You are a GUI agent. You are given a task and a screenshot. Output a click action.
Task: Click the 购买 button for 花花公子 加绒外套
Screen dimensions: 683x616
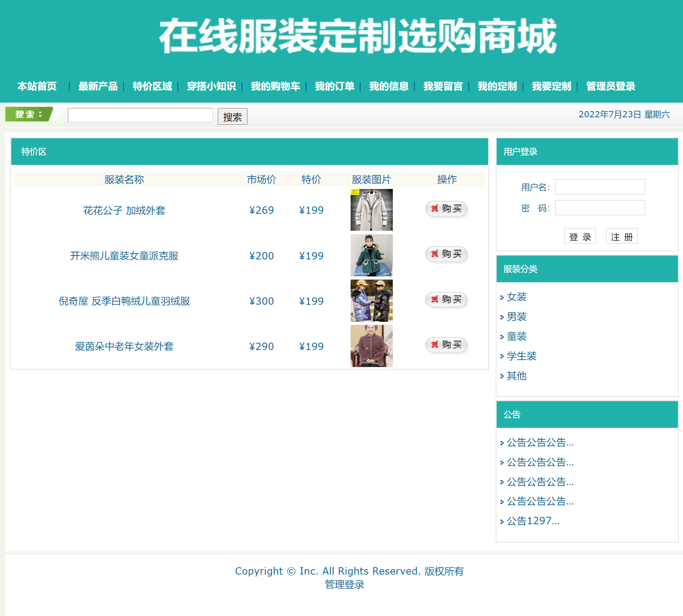(446, 209)
